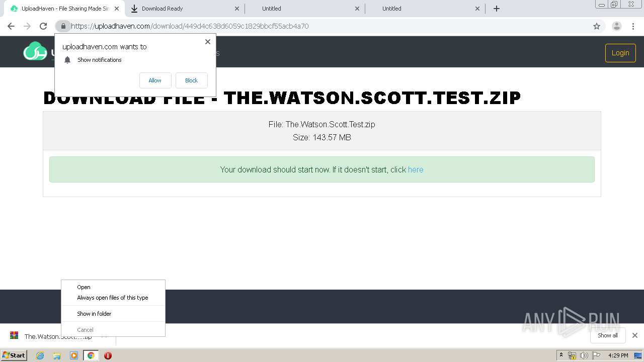This screenshot has height=362, width=644.
Task: Open Chrome's three-dot menu
Action: [633, 26]
